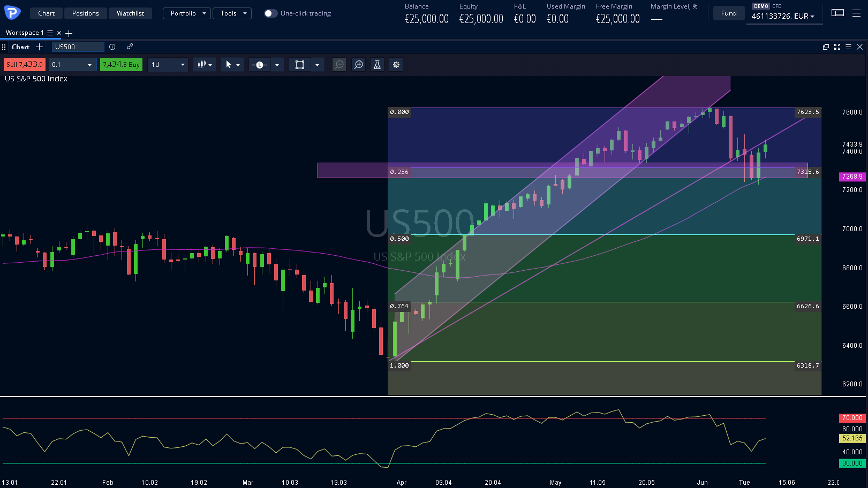Select the Workspace 1 tab

point(25,33)
